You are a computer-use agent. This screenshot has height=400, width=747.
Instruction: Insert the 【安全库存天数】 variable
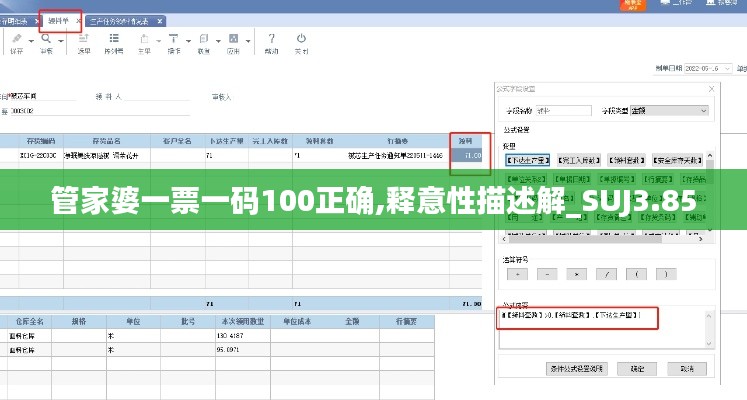click(x=677, y=160)
